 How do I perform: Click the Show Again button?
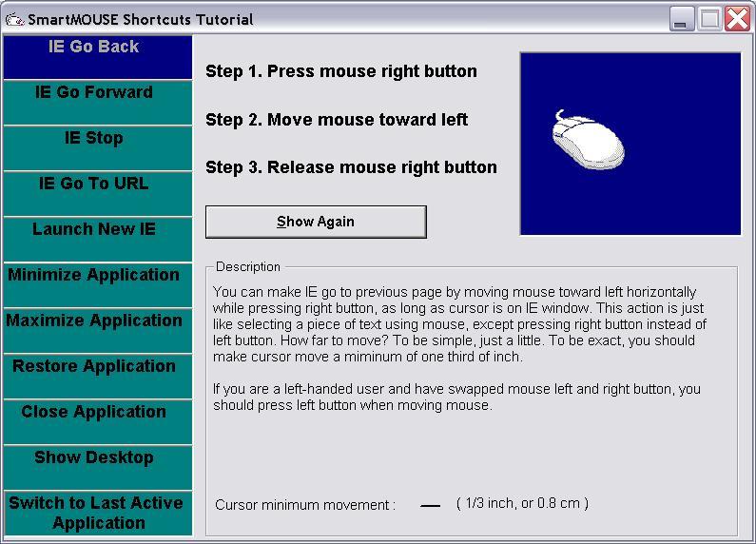coord(316,222)
